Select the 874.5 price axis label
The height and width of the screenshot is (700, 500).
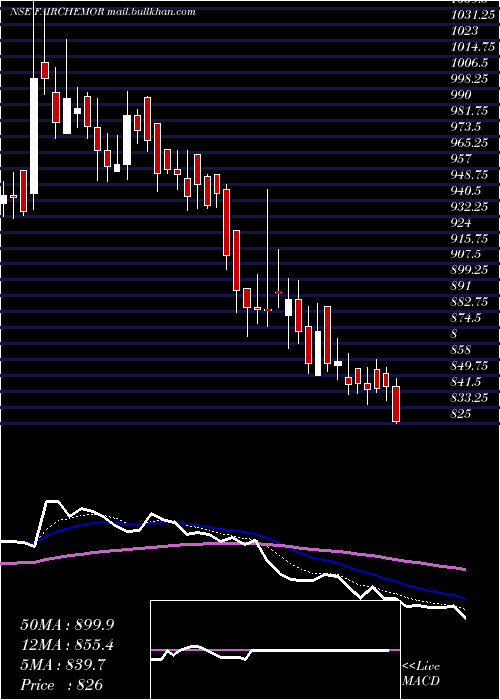(x=466, y=318)
